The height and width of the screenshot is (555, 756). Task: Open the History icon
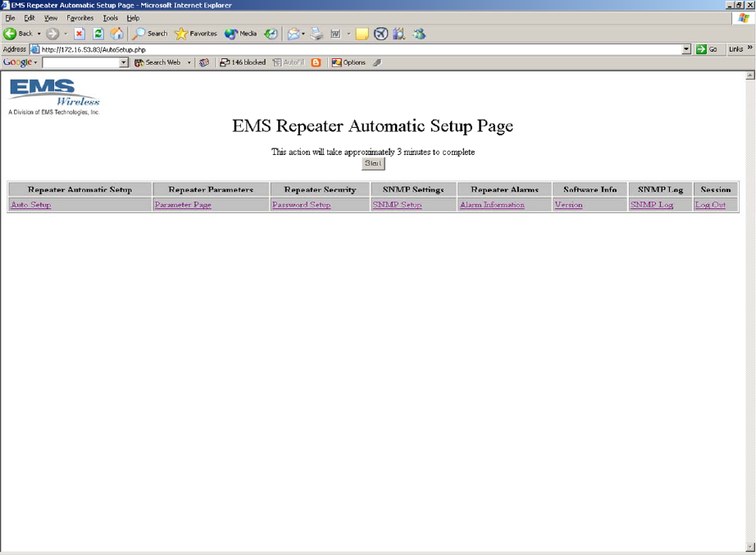[271, 34]
